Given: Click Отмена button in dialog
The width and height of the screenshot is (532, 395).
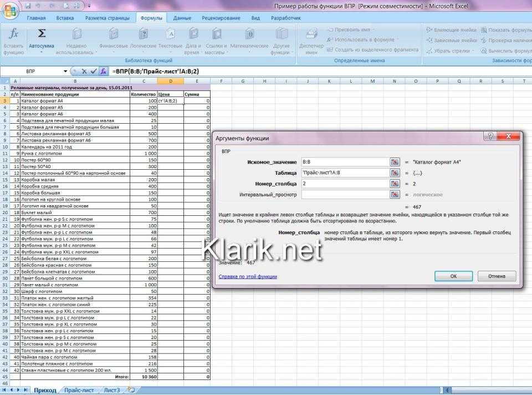Looking at the screenshot, I should point(497,276).
